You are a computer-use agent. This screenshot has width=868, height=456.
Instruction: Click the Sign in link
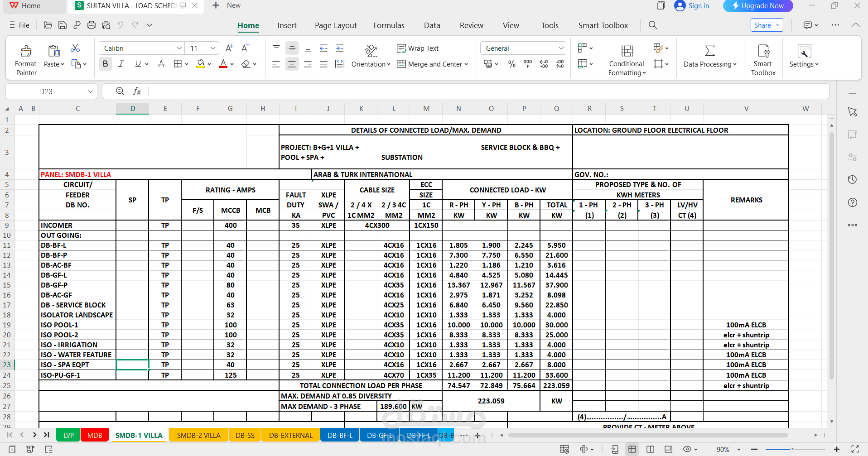(x=692, y=6)
